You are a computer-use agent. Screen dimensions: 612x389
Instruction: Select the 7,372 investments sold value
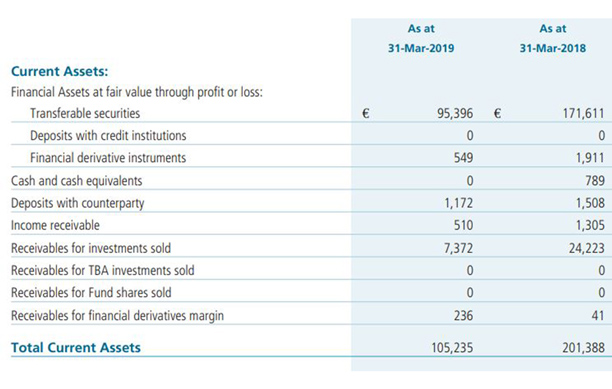tap(458, 248)
